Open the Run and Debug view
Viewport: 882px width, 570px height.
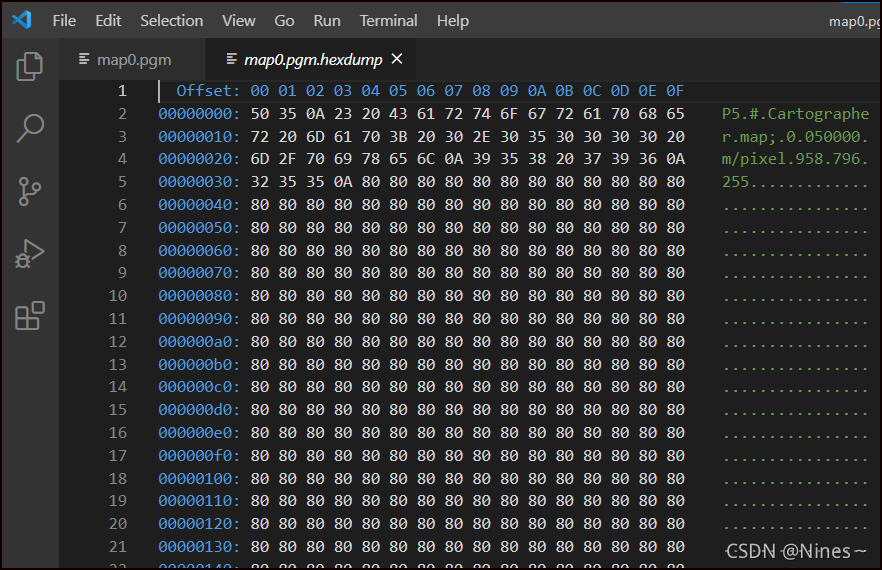[29, 254]
